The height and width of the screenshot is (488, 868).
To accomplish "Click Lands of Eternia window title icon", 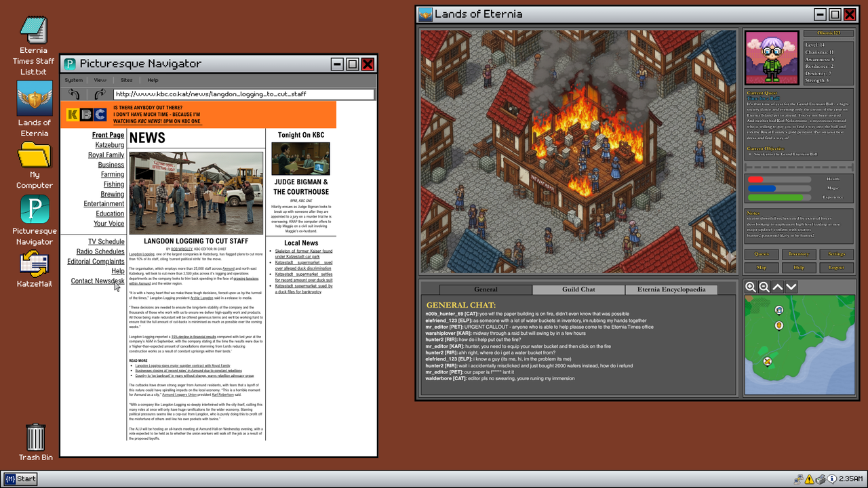I will 425,14.
